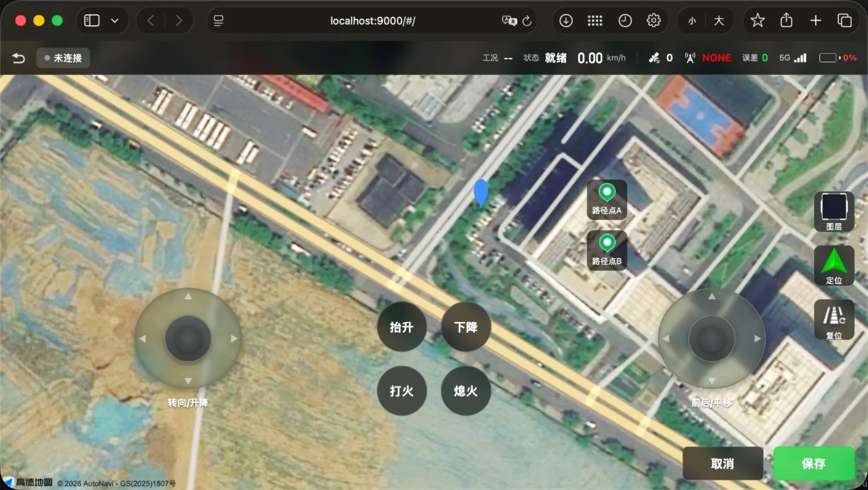Go back in Safari history

tap(151, 20)
